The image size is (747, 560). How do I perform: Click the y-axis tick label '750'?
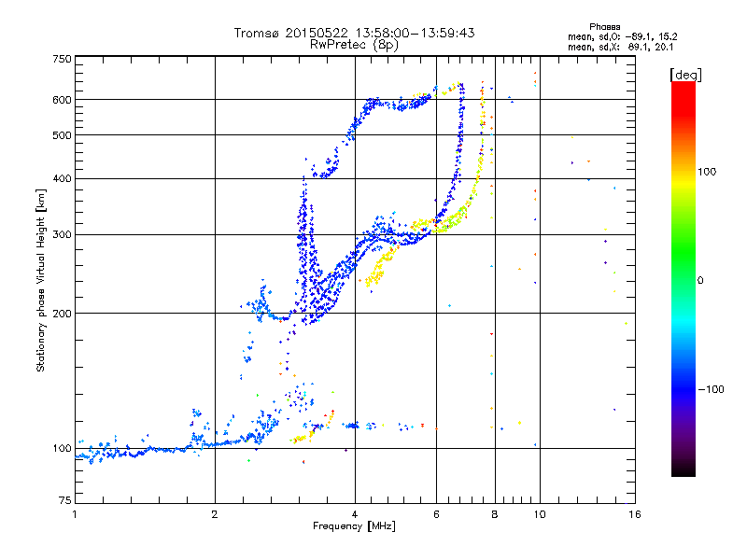[x=62, y=59]
